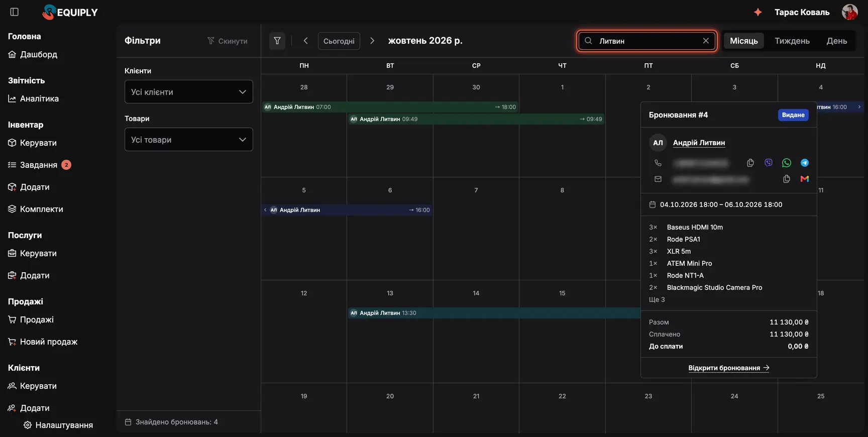Open the Андрій Литвин booking ending at 16:00
The height and width of the screenshot is (437, 868).
point(347,210)
